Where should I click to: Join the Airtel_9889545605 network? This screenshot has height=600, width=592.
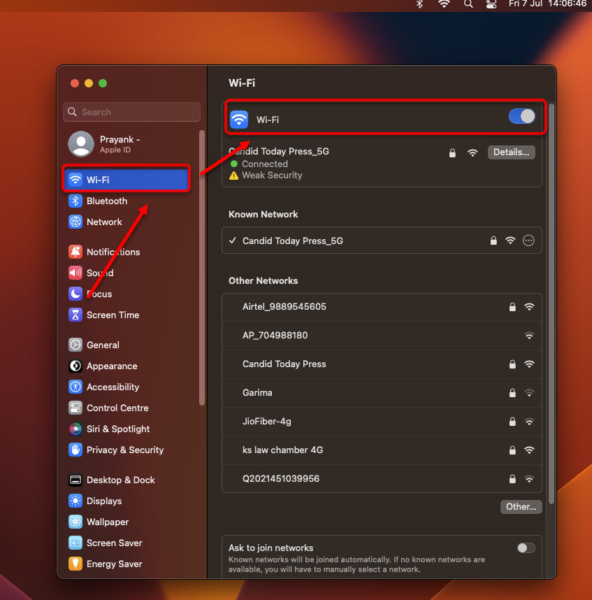point(382,307)
